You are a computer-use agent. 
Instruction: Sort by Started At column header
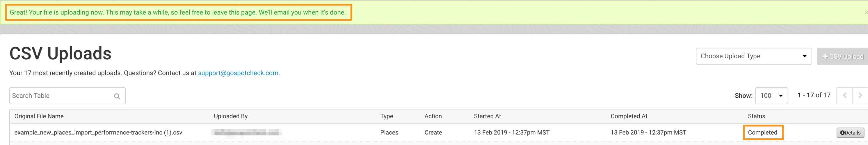coord(487,116)
